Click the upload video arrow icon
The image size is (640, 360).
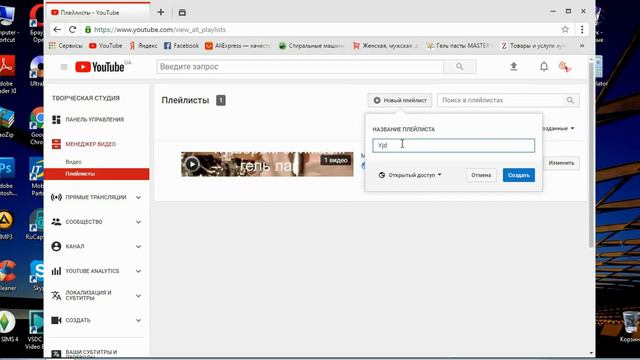[514, 67]
